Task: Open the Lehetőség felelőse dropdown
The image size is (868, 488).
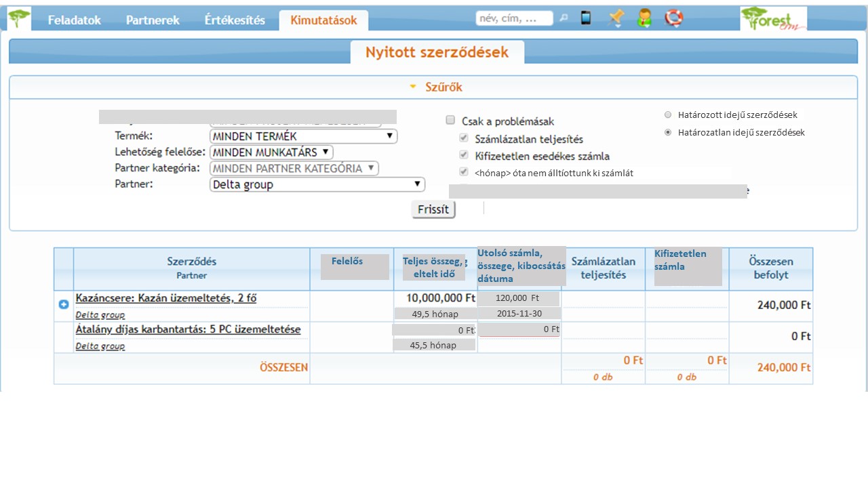Action: point(271,152)
